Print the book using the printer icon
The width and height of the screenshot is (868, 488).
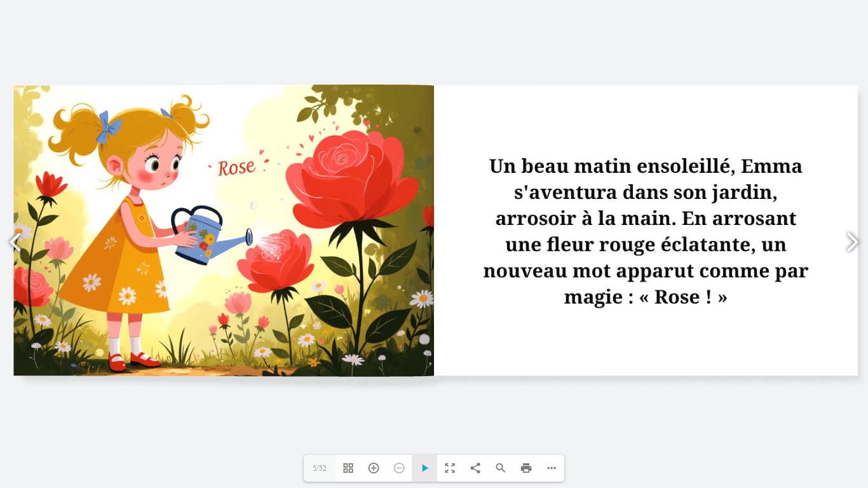[x=526, y=468]
